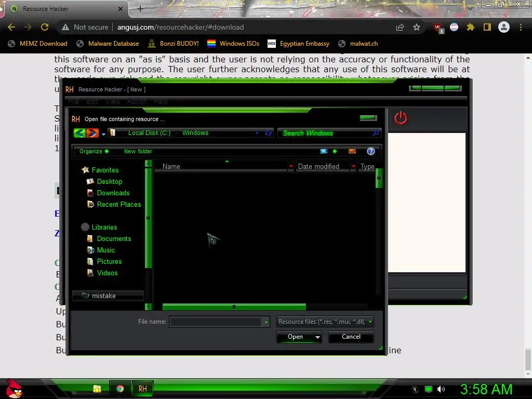Select the Windows segment in the address path
Viewport: 532px width, 399px height.
point(195,132)
